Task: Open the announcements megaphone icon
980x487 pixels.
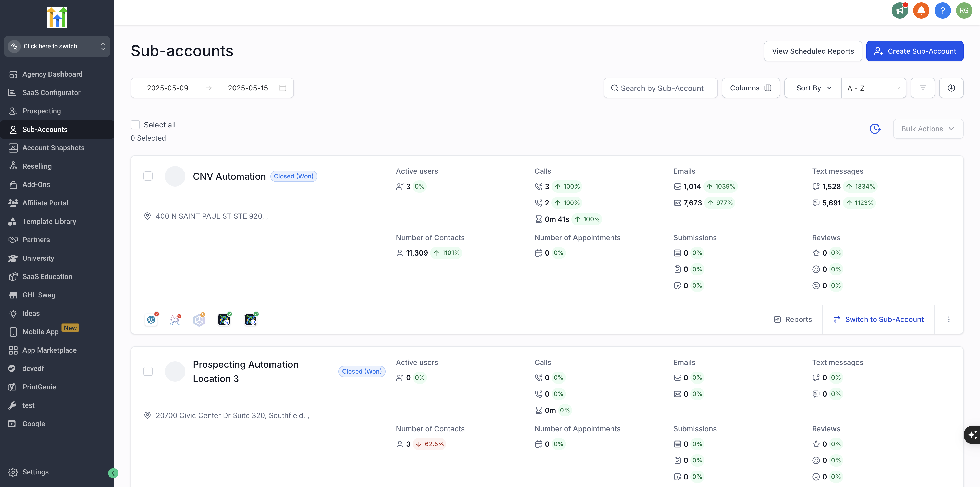Action: point(900,10)
